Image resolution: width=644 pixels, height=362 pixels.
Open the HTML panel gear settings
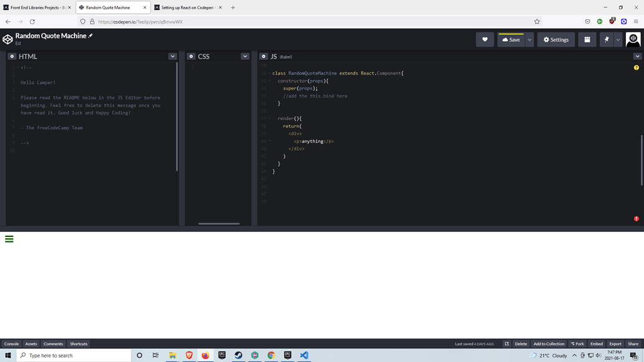11,56
